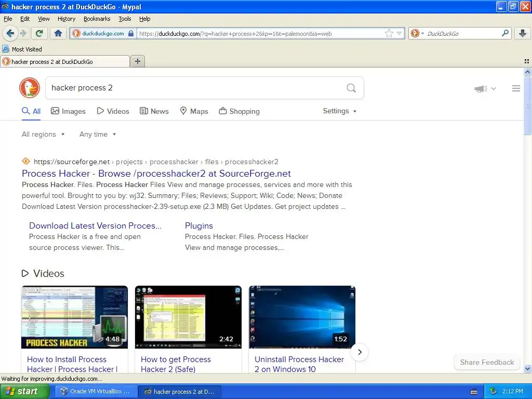This screenshot has height=399, width=532.
Task: Click the toolbar search magnifier icon
Action: tap(505, 33)
